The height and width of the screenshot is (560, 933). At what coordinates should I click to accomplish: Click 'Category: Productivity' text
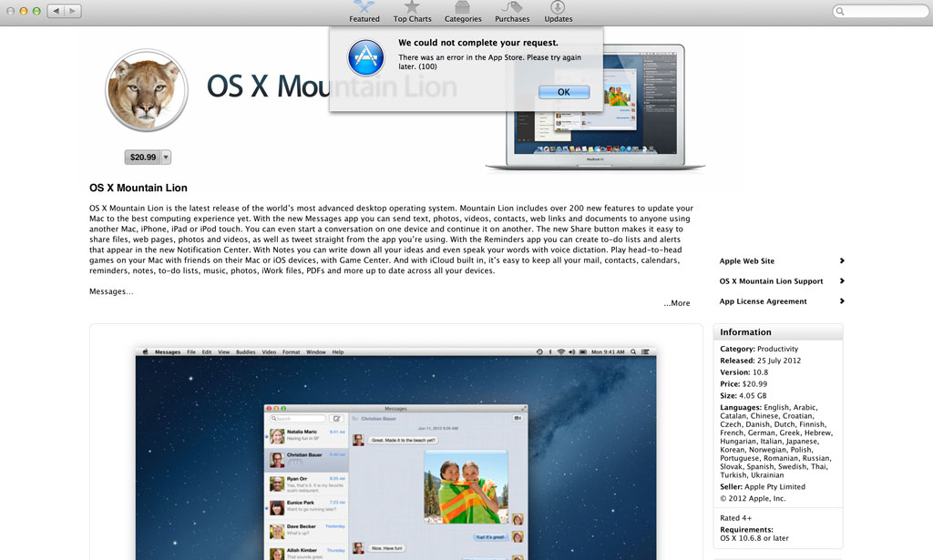[x=759, y=349]
